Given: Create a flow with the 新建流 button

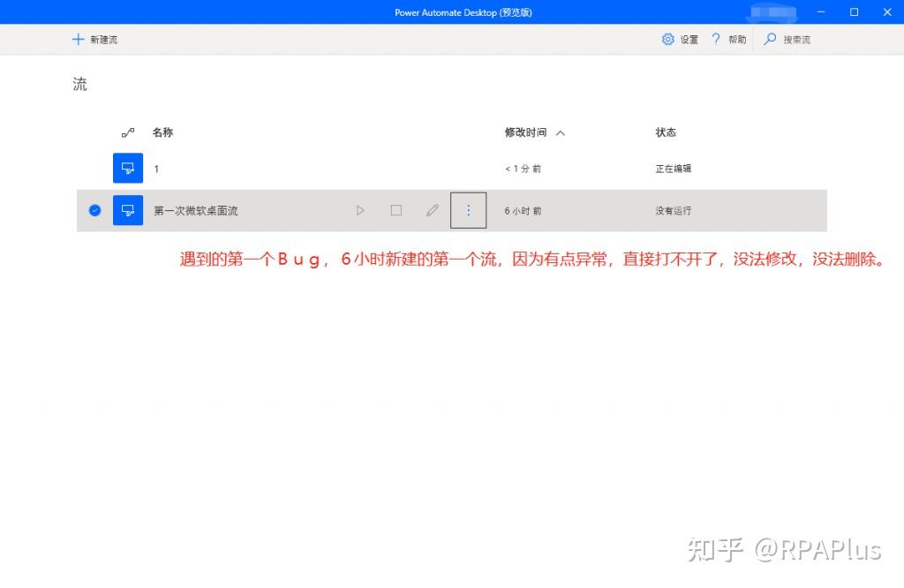Looking at the screenshot, I should coord(96,39).
